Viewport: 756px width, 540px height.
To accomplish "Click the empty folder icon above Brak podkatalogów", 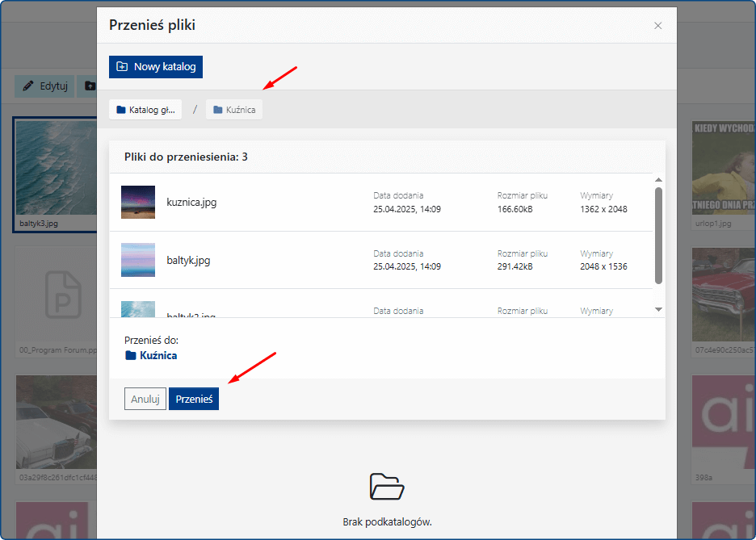I will tap(386, 487).
